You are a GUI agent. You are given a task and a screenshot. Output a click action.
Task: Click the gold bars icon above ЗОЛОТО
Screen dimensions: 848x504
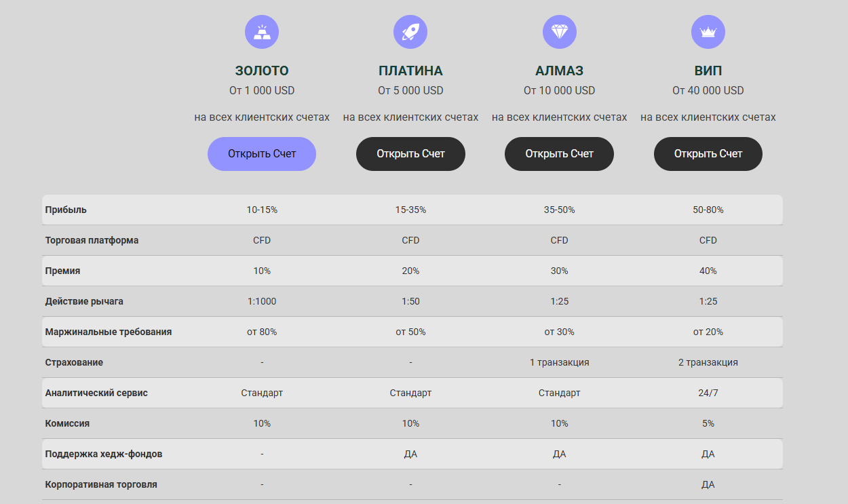pos(262,32)
